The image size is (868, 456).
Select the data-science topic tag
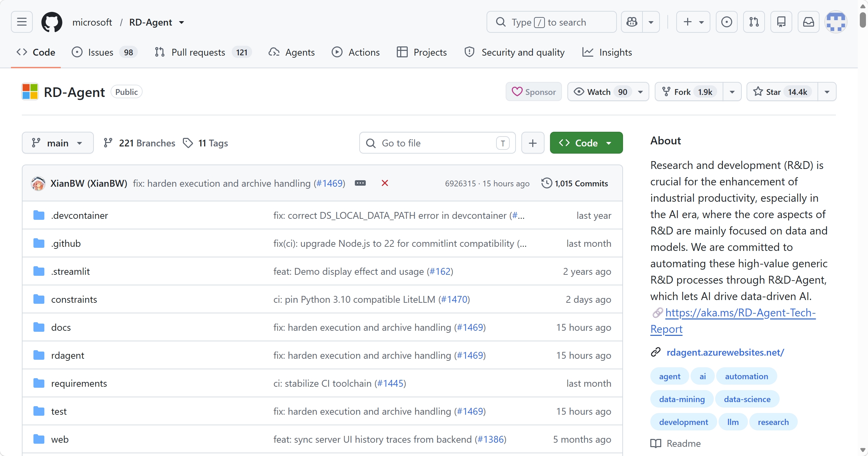coord(747,399)
